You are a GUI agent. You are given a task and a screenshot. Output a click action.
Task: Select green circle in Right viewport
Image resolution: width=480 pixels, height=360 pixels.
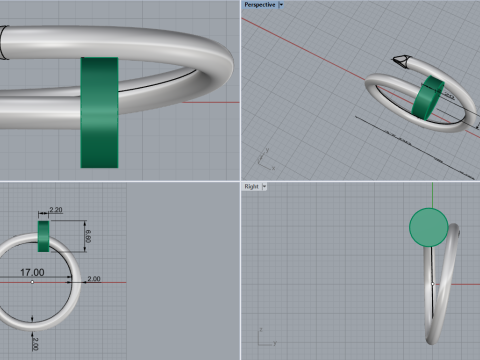tap(429, 227)
